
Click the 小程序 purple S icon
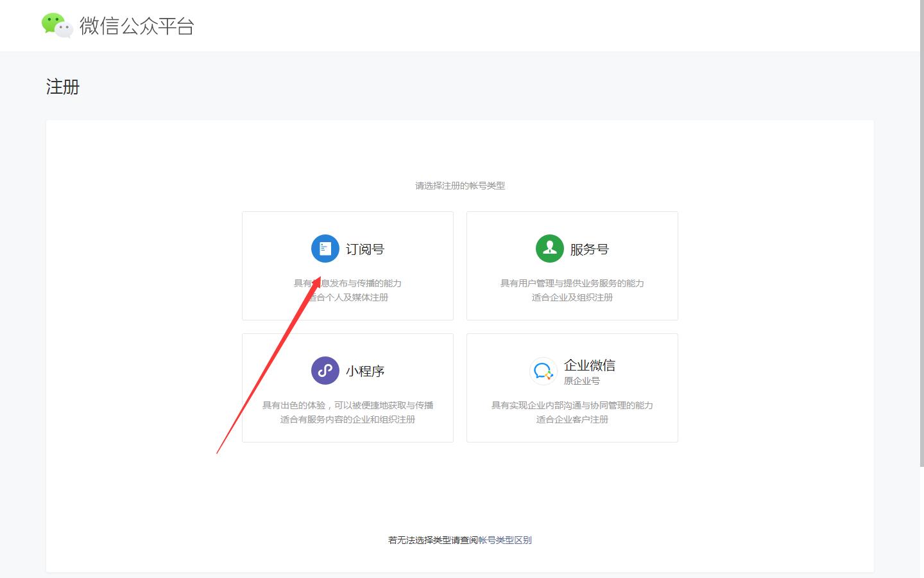[325, 370]
